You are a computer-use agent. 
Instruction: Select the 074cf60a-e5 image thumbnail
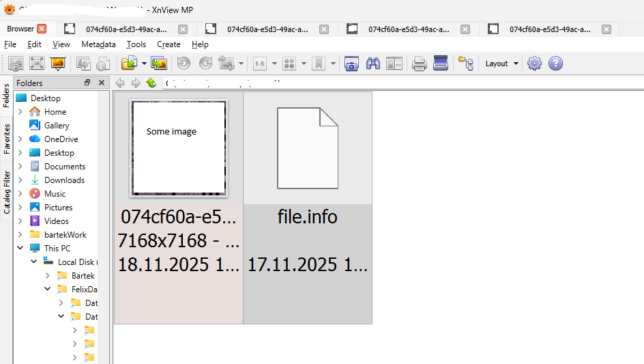(179, 148)
